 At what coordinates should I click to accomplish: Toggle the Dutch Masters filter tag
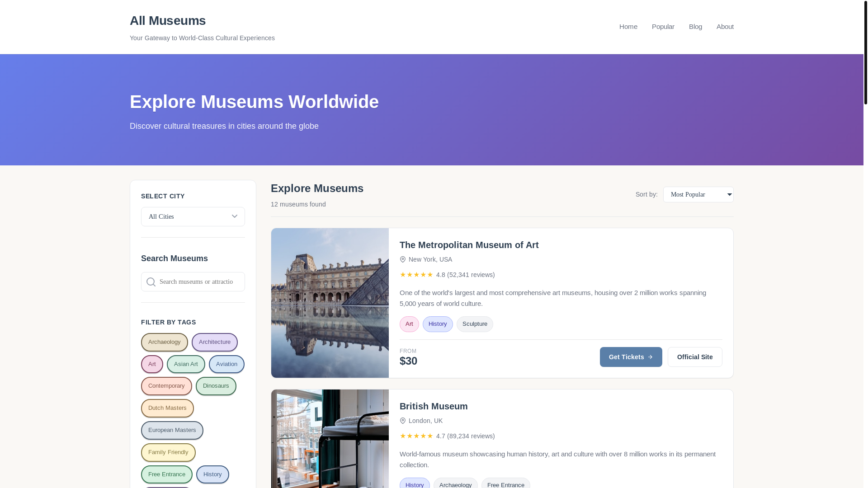coord(167,408)
